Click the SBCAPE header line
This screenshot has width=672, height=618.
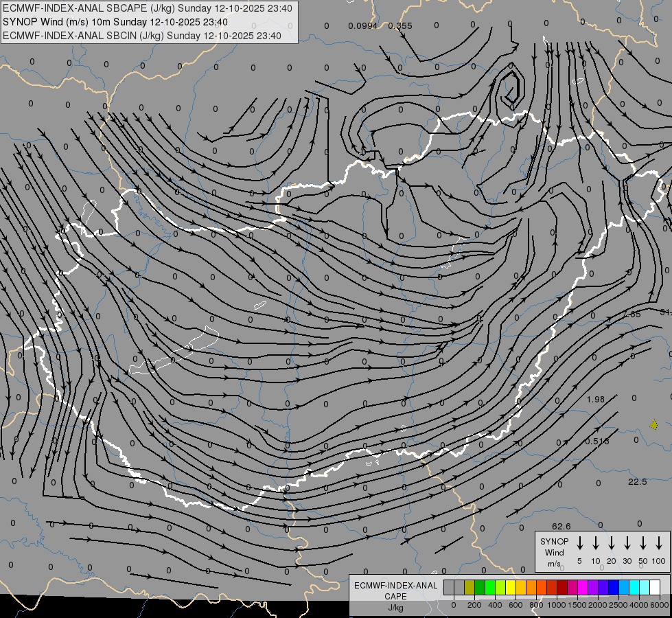148,8
